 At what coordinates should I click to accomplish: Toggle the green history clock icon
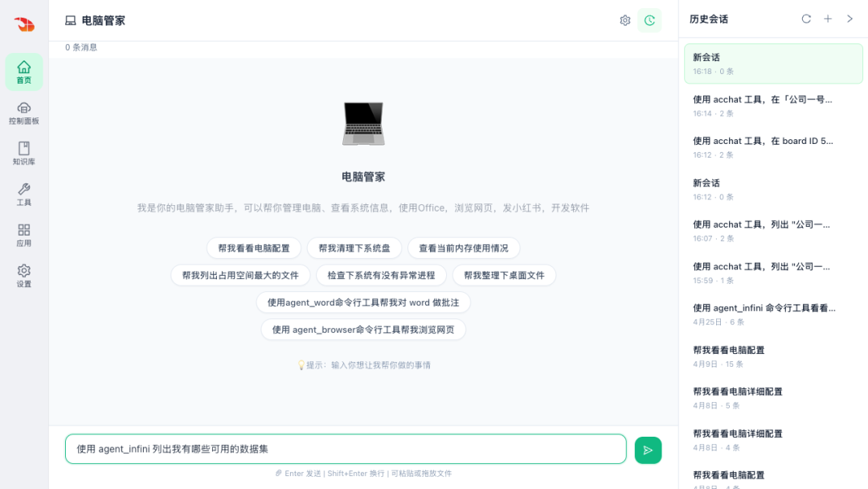pyautogui.click(x=649, y=20)
